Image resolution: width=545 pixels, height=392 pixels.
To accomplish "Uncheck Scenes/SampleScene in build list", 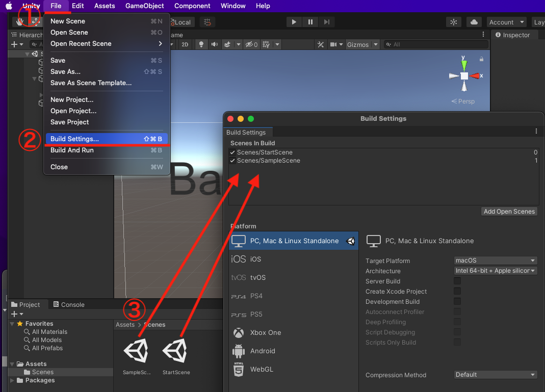I will click(x=232, y=161).
